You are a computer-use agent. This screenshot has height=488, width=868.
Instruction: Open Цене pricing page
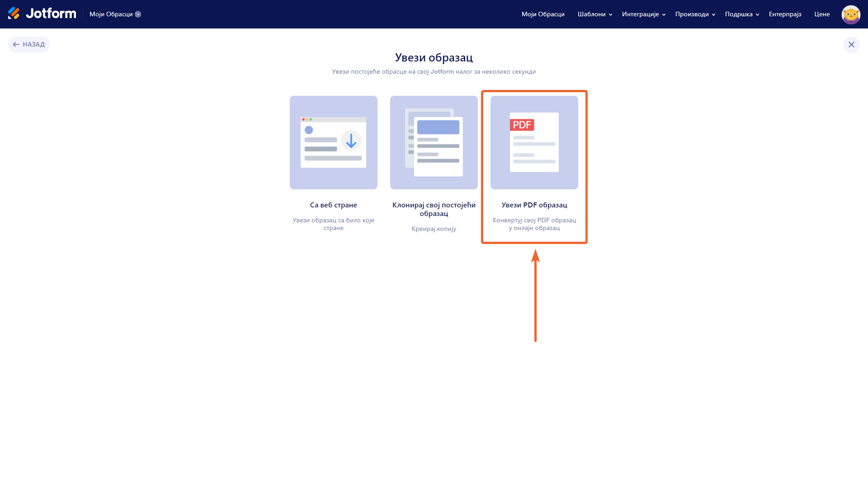point(821,14)
